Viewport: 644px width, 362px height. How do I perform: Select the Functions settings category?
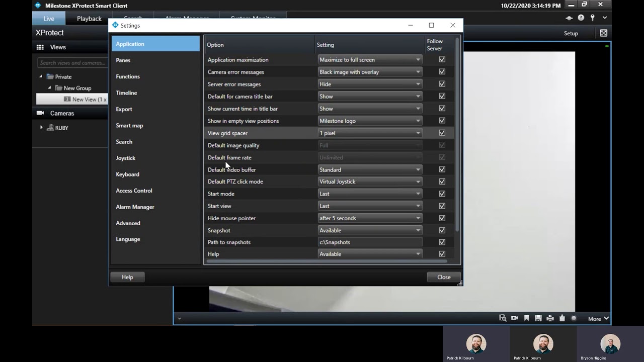point(155,76)
